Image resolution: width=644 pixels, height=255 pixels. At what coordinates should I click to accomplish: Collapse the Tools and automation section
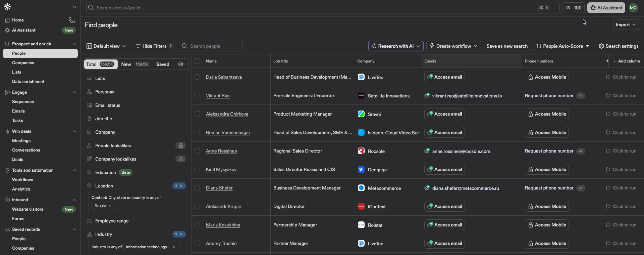tap(74, 170)
